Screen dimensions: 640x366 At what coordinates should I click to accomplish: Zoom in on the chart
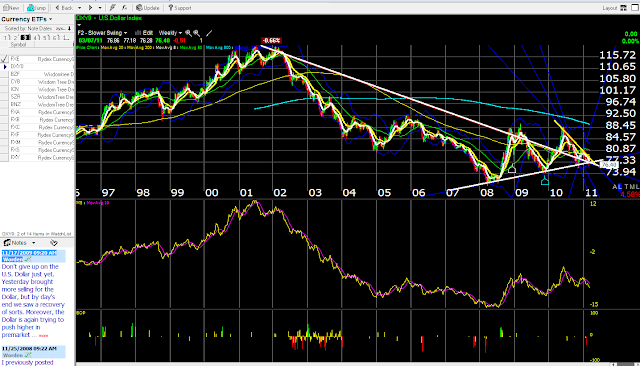tap(188, 33)
